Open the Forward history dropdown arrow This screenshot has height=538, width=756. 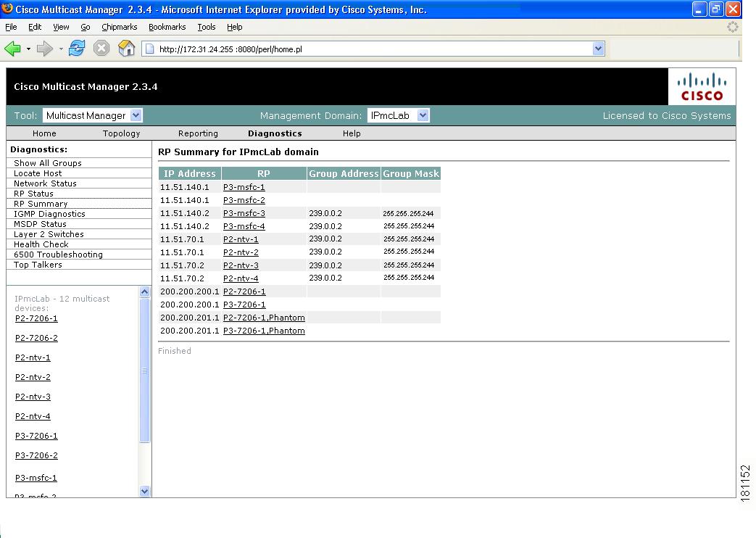[61, 49]
